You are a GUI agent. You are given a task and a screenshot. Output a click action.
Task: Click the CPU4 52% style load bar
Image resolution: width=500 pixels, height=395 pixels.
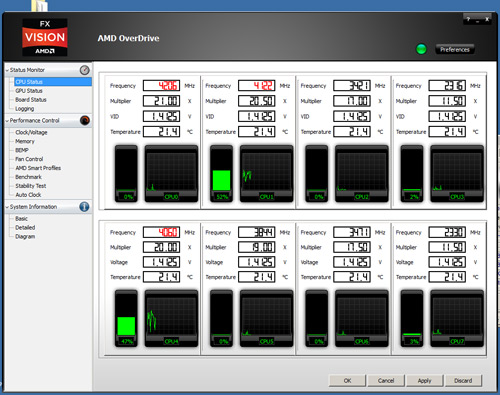pos(126,318)
